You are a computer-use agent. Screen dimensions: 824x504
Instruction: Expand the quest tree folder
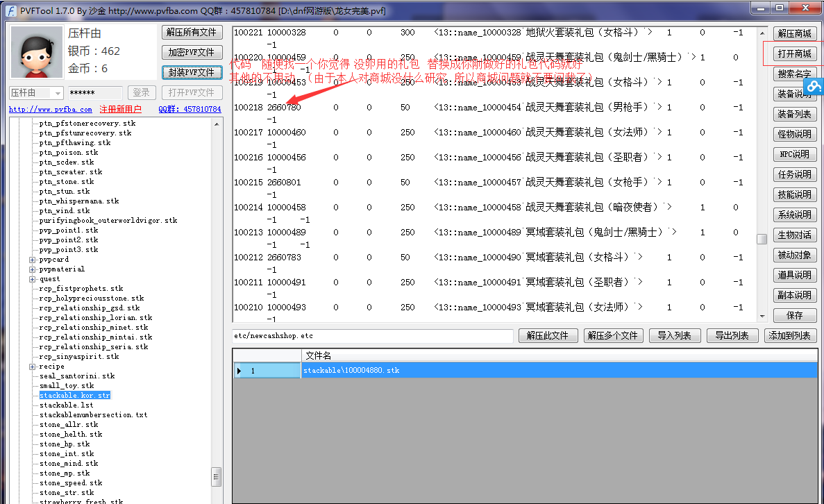[32, 279]
